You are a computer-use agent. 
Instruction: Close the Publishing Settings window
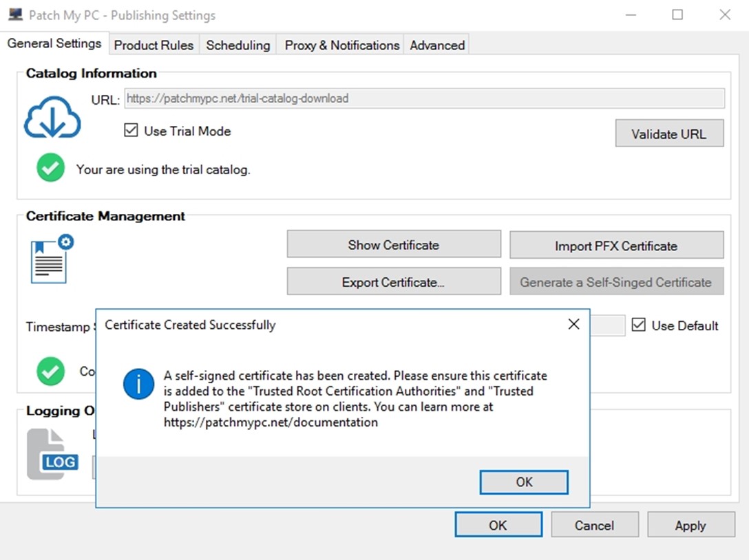pyautogui.click(x=725, y=15)
